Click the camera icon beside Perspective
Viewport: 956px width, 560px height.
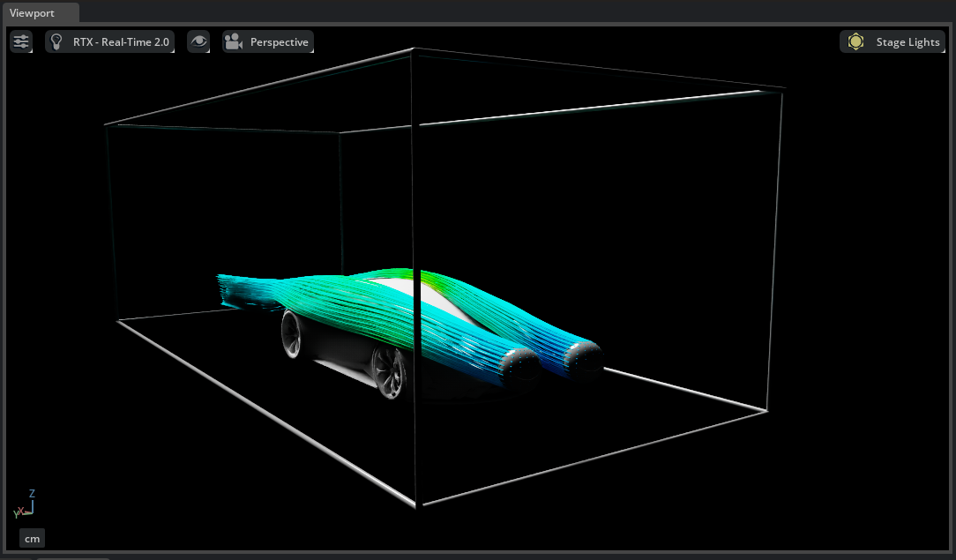click(x=233, y=41)
